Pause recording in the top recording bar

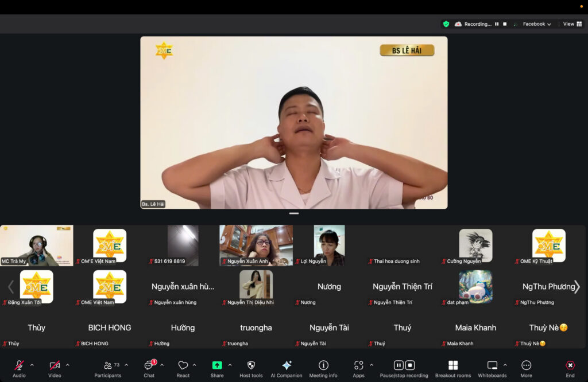(497, 24)
